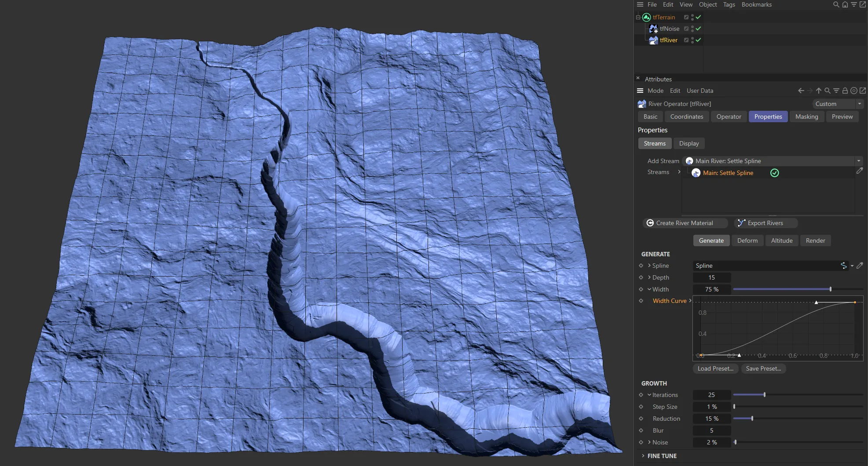Open search in the Object Manager toolbar
Viewport: 868px width, 466px height.
(835, 4)
